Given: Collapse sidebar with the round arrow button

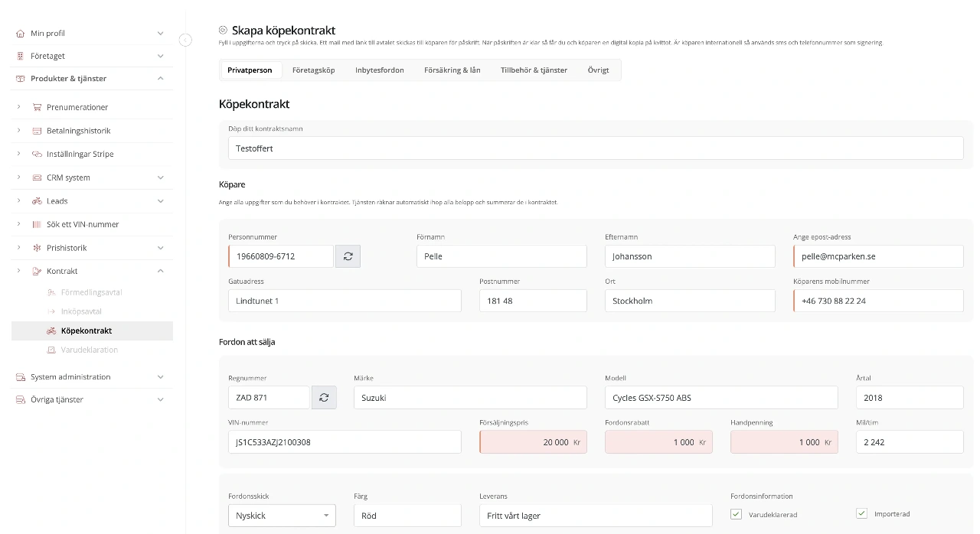Looking at the screenshot, I should point(185,40).
